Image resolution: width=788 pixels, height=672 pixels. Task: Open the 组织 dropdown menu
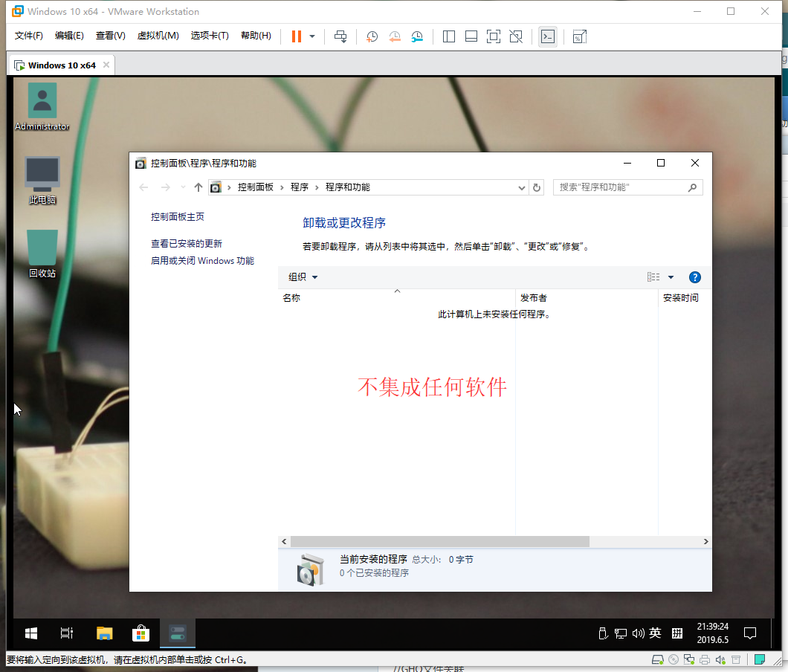pos(303,277)
